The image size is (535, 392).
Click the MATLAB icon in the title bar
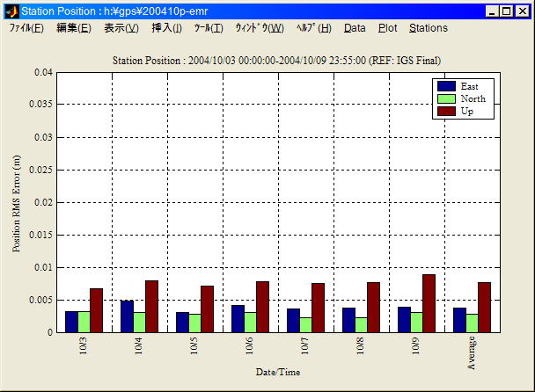(11, 11)
